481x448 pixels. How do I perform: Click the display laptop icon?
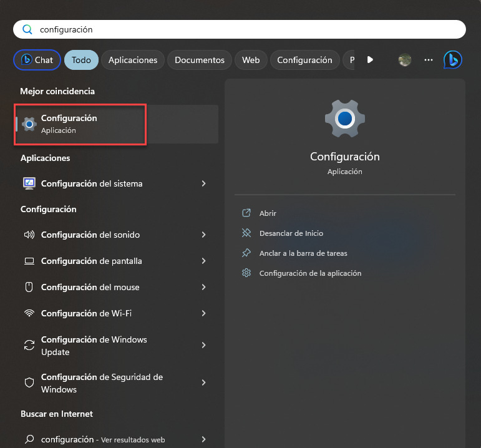click(x=29, y=261)
